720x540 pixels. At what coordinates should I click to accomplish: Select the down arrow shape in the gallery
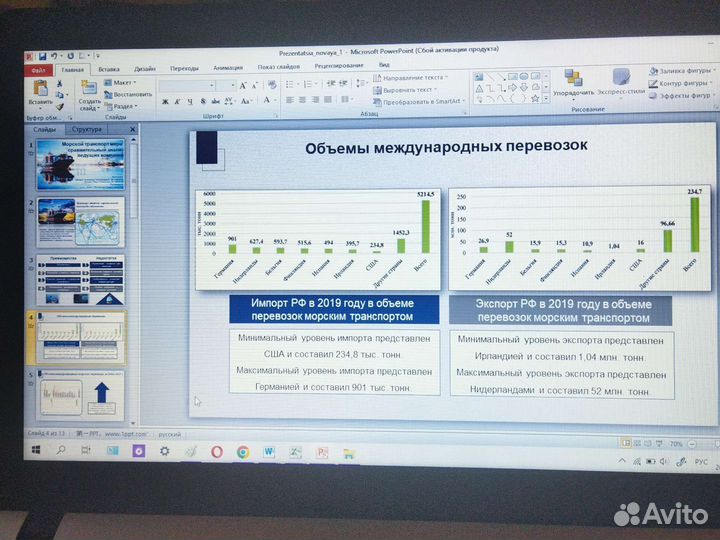click(x=524, y=87)
